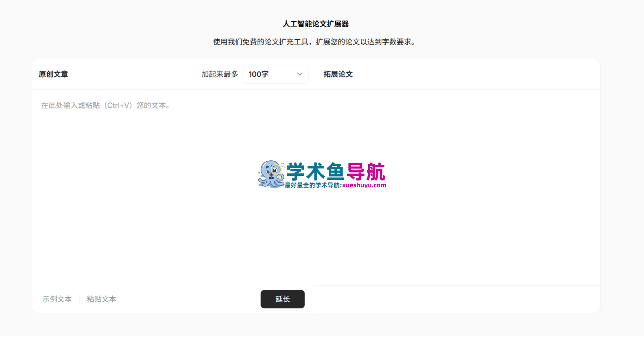
Task: Open the 100字 word limit dropdown
Action: (275, 74)
